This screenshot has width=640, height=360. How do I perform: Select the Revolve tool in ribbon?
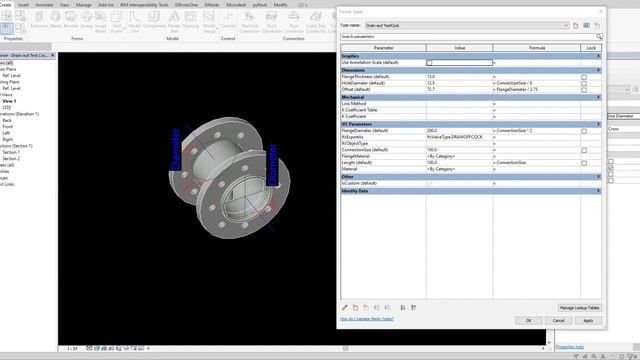pyautogui.click(x=71, y=20)
